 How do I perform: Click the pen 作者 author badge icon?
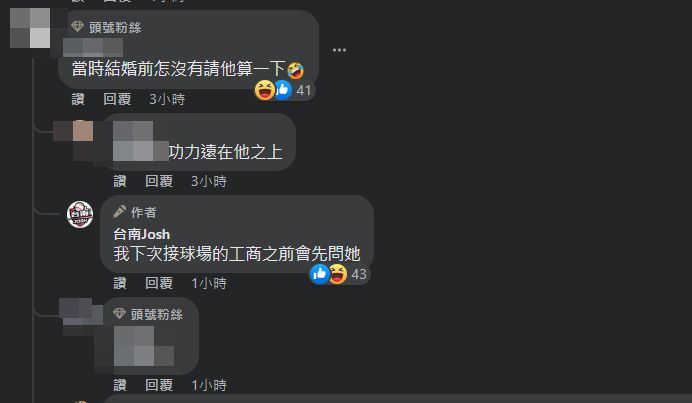(119, 212)
